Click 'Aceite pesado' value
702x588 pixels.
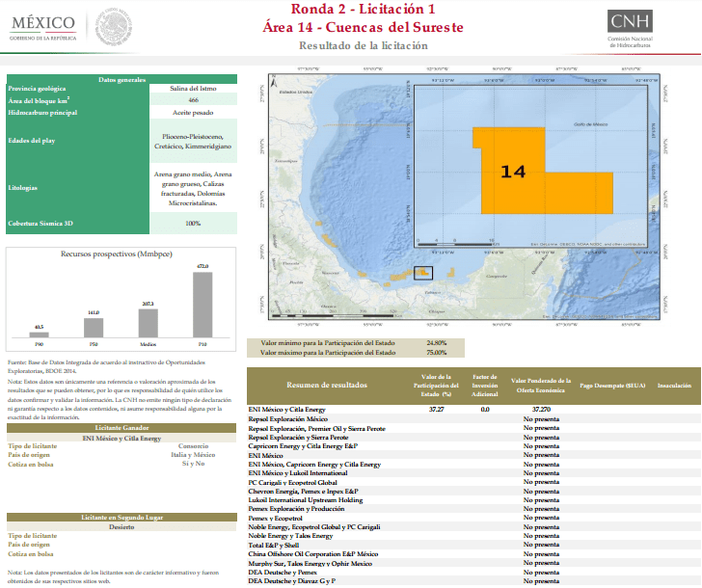point(193,113)
